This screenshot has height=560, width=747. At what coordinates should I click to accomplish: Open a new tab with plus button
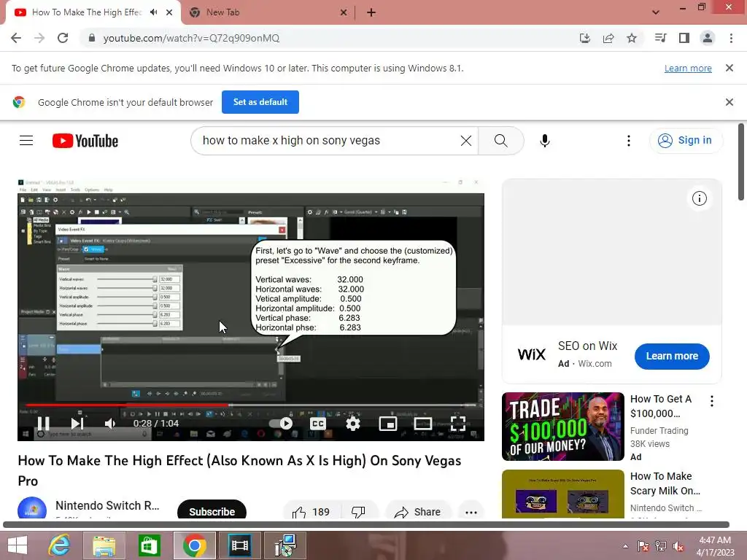click(371, 12)
